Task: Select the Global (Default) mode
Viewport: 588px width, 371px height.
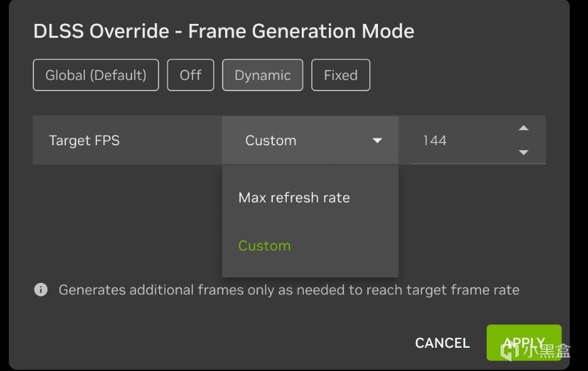Action: [x=96, y=75]
